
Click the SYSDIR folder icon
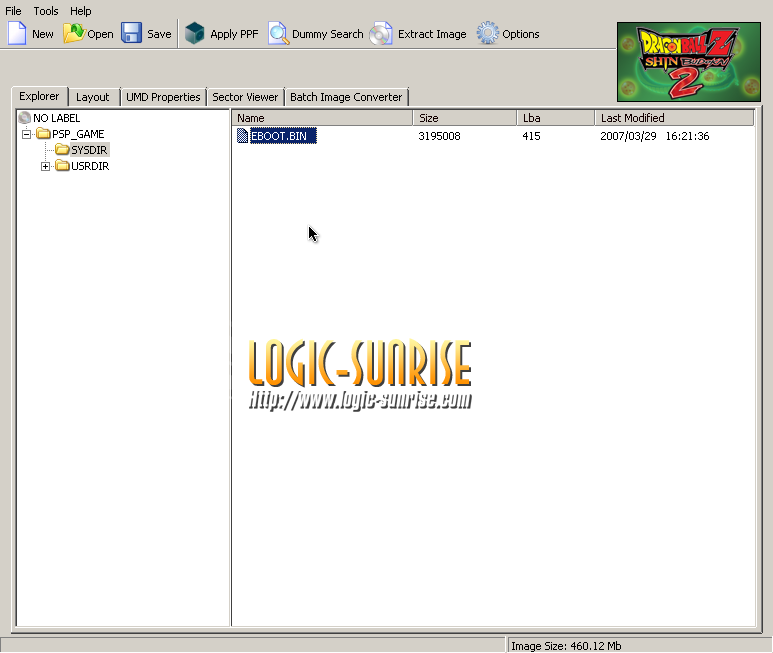62,149
